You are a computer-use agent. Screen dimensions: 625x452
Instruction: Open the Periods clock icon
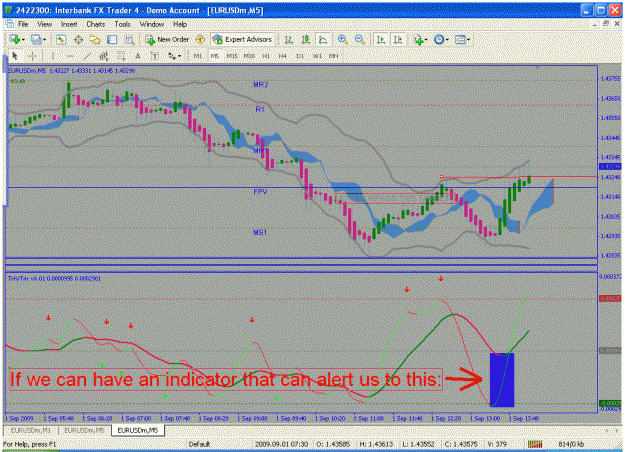pyautogui.click(x=439, y=39)
